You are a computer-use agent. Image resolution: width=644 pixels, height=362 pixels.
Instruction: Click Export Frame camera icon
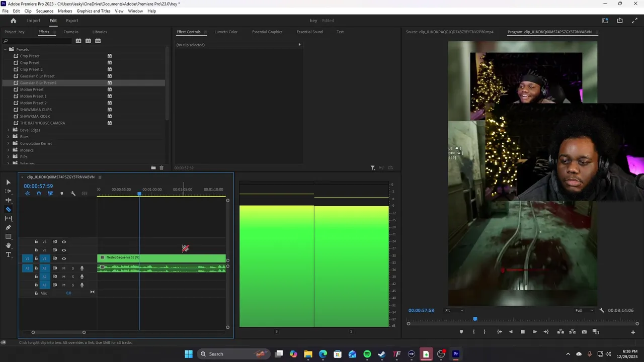click(x=584, y=332)
